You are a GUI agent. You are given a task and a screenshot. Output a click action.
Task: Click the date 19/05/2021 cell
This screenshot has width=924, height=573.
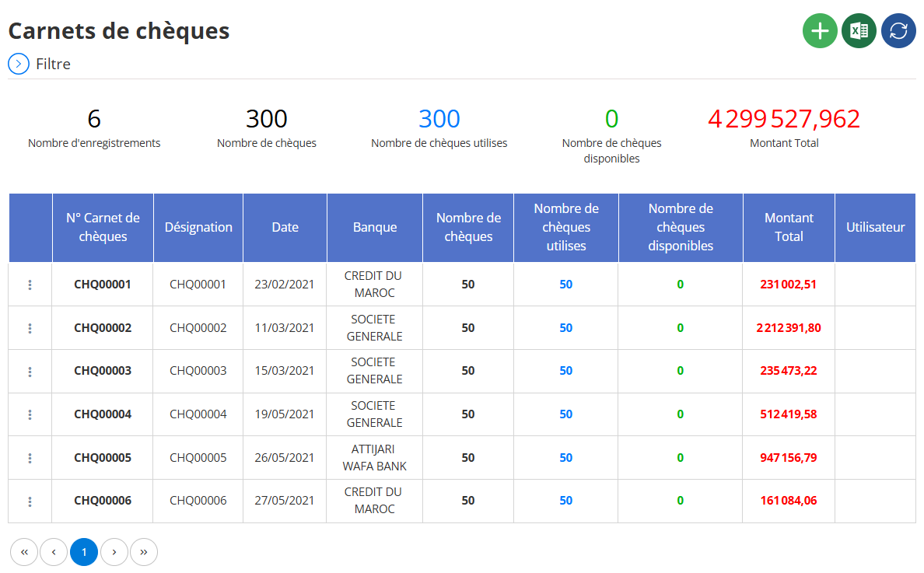[x=285, y=414]
